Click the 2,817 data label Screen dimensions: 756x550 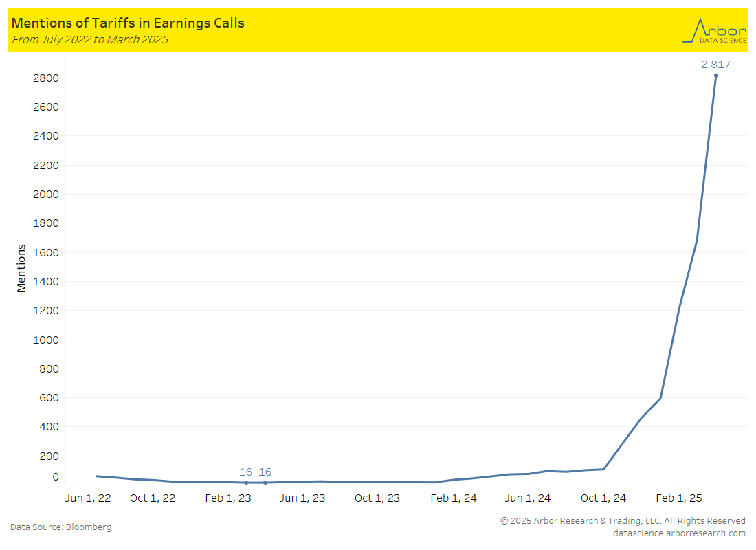[x=715, y=65]
